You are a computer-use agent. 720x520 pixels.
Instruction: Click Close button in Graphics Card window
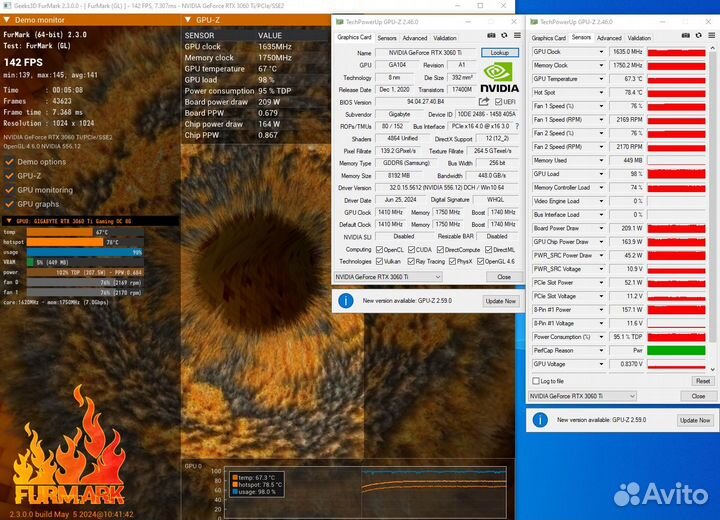pyautogui.click(x=504, y=277)
